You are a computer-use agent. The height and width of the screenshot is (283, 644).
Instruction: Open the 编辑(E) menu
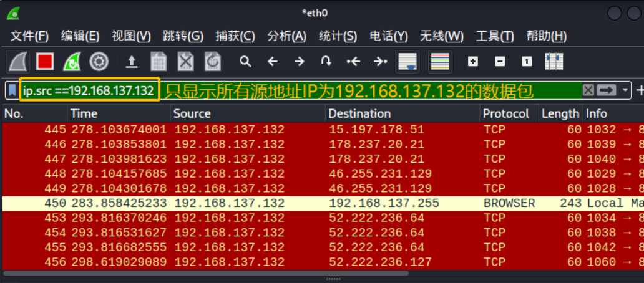click(x=80, y=37)
